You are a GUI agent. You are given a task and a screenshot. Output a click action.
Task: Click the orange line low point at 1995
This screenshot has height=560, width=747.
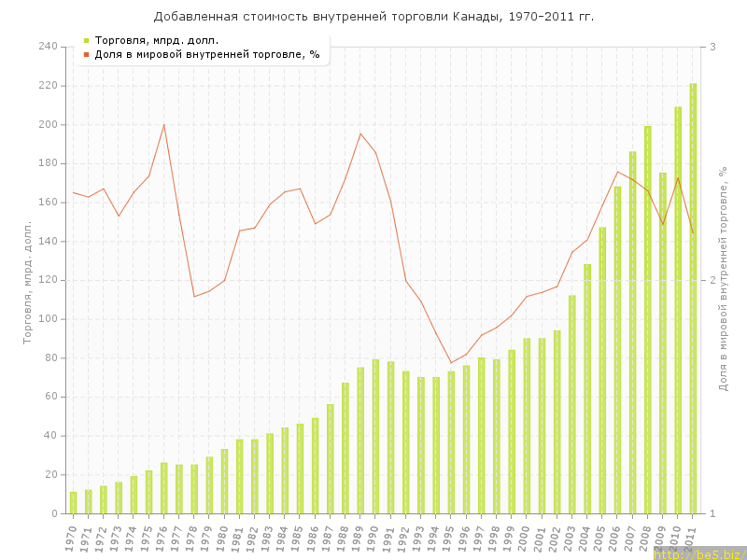[451, 363]
